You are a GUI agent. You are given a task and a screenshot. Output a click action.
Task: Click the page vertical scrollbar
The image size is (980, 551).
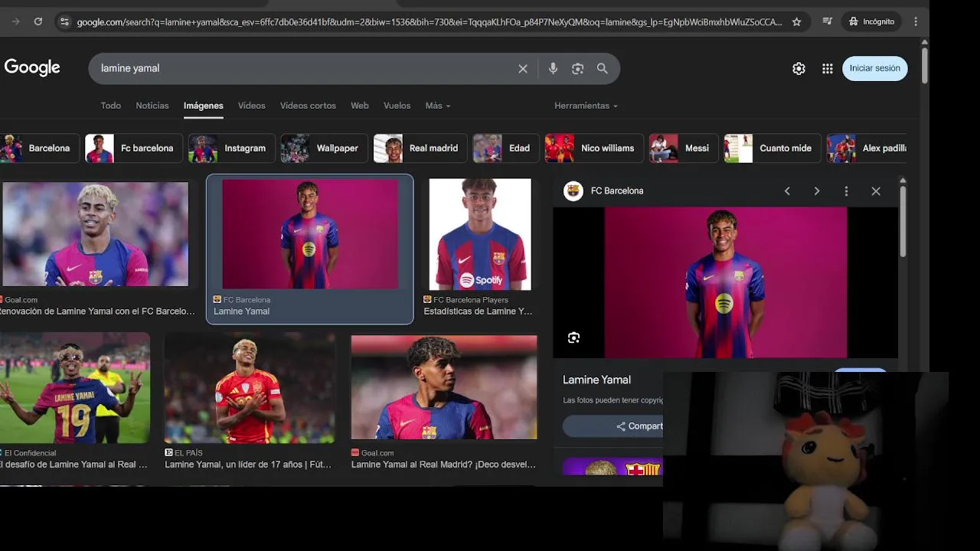point(925,65)
